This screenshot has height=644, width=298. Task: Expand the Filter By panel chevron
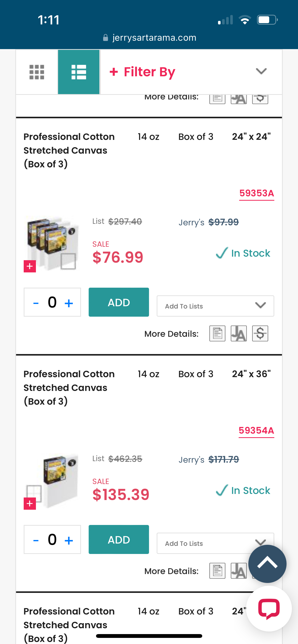pyautogui.click(x=261, y=71)
